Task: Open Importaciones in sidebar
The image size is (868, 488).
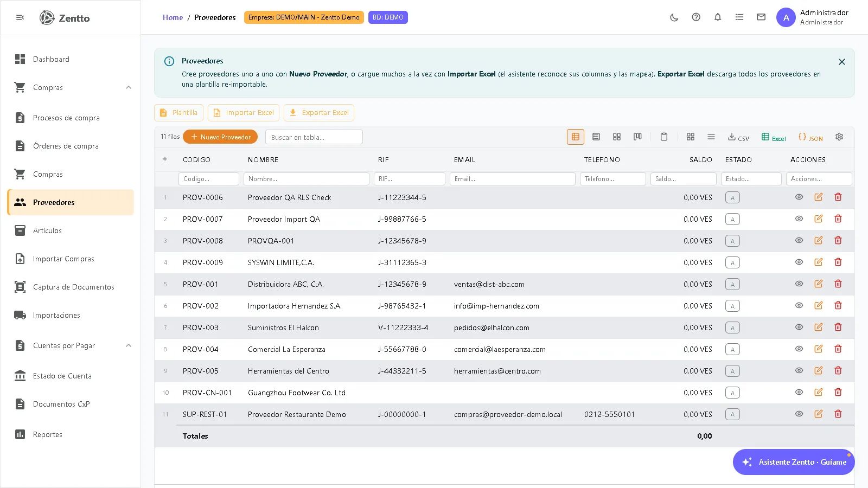Action: pyautogui.click(x=71, y=315)
